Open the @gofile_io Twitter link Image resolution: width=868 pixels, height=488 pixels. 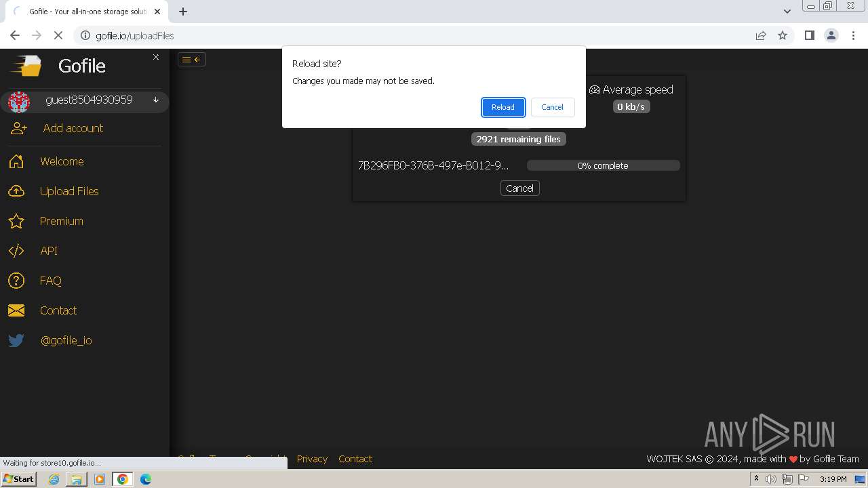66,340
